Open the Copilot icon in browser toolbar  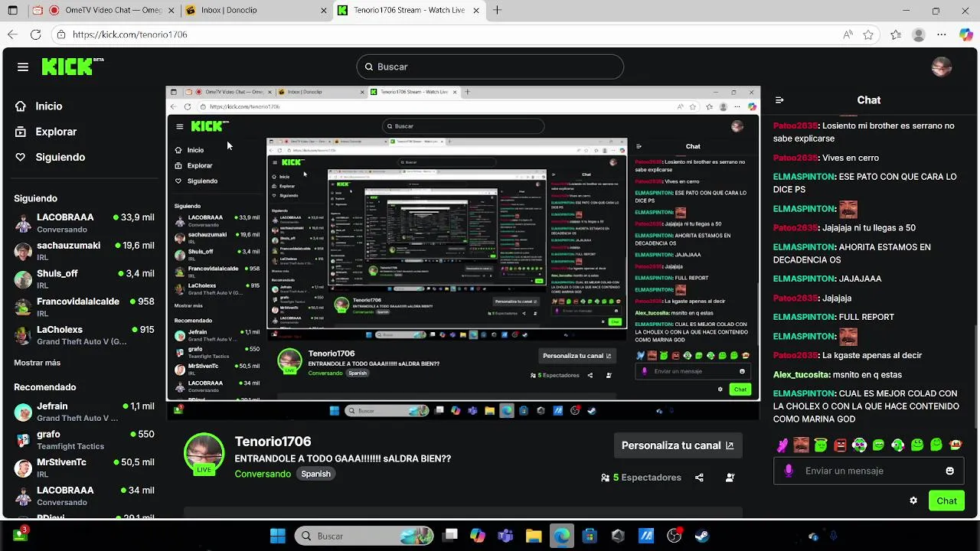pos(965,34)
